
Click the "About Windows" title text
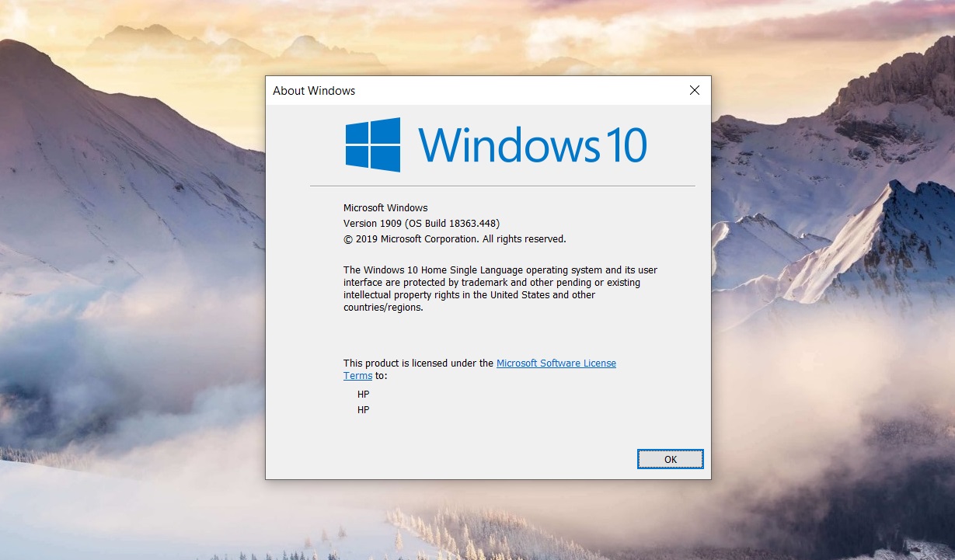click(314, 91)
